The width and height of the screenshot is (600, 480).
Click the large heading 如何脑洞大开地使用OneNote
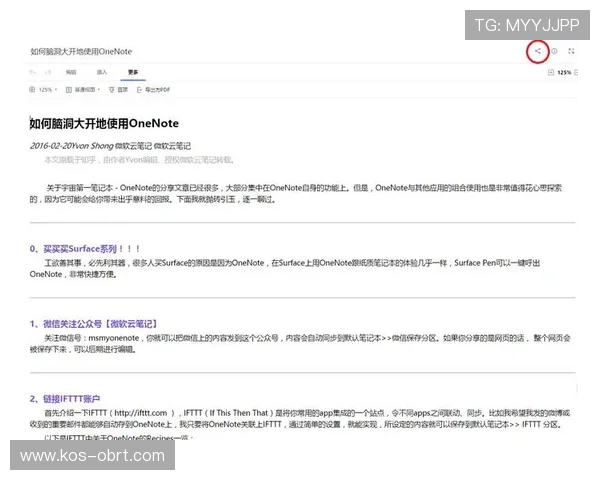tap(104, 124)
